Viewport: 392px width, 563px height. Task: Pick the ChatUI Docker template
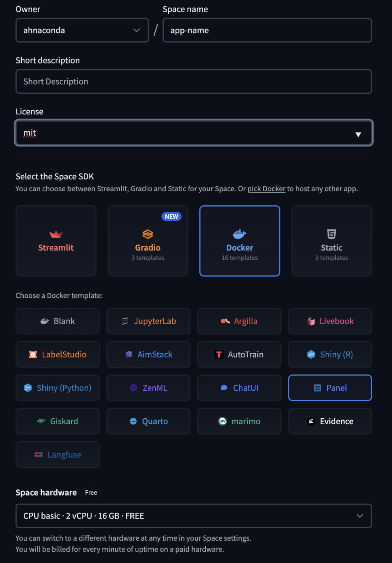(x=239, y=388)
